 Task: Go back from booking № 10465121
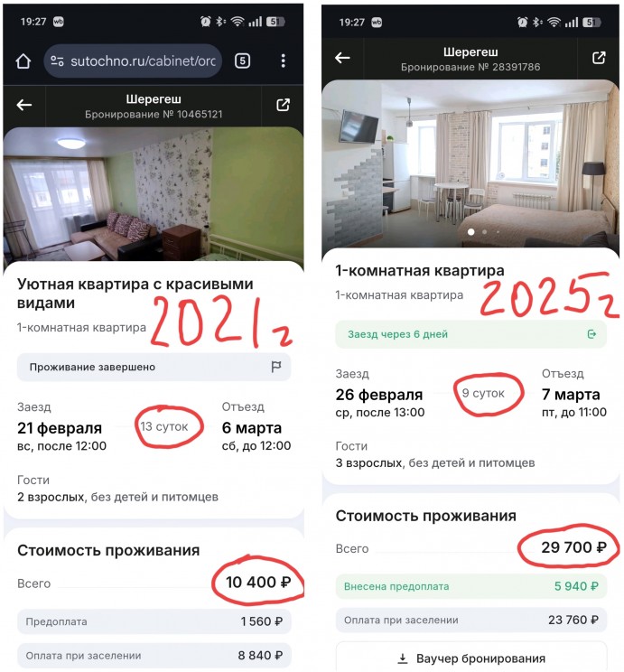coord(24,105)
